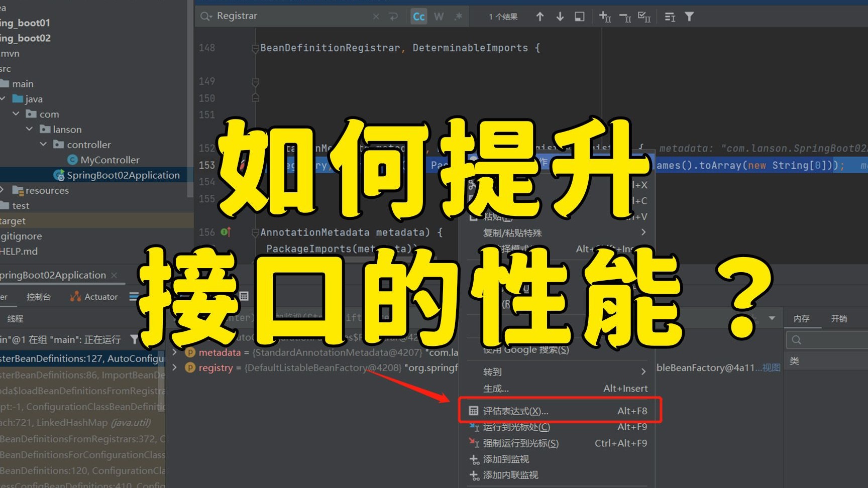
Task: Click the previous occurrence up-arrow in search bar
Action: 539,16
